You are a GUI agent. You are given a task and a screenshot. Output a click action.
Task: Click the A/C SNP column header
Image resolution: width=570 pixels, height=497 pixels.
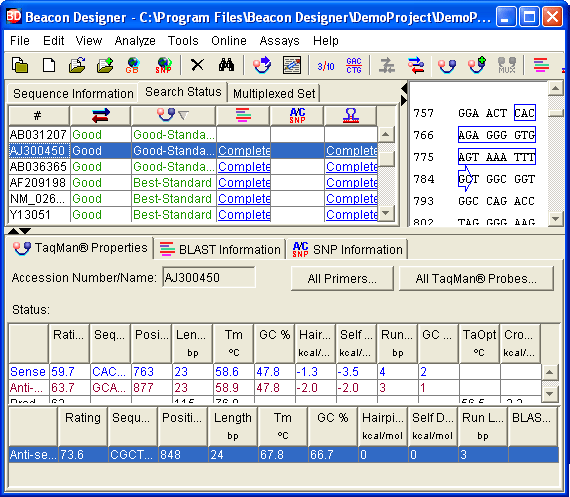[x=297, y=116]
